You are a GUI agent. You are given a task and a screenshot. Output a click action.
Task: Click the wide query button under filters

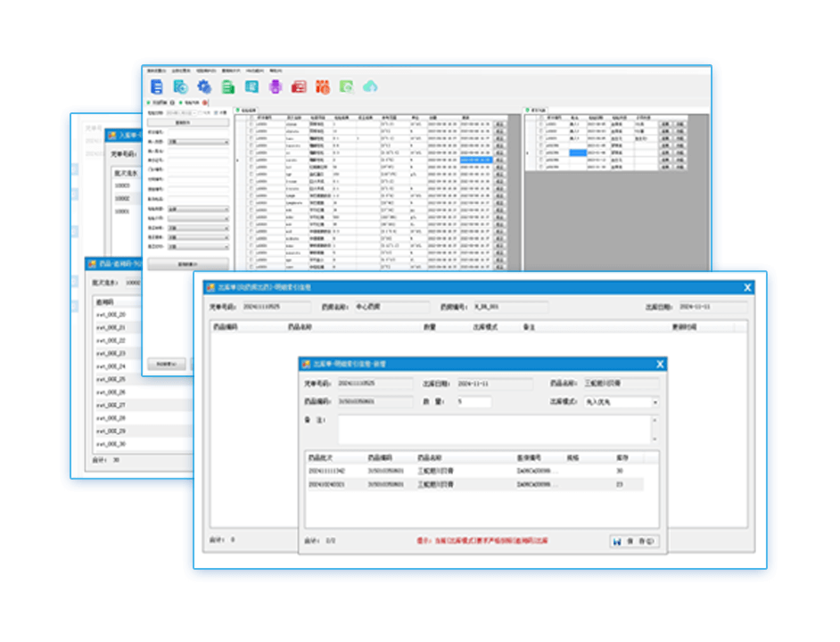pyautogui.click(x=187, y=264)
